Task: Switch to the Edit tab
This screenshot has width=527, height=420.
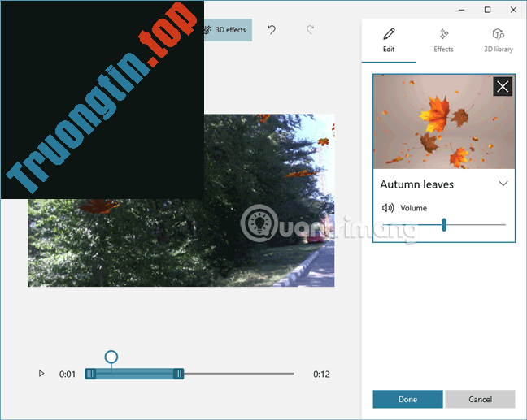Action: tap(389, 41)
